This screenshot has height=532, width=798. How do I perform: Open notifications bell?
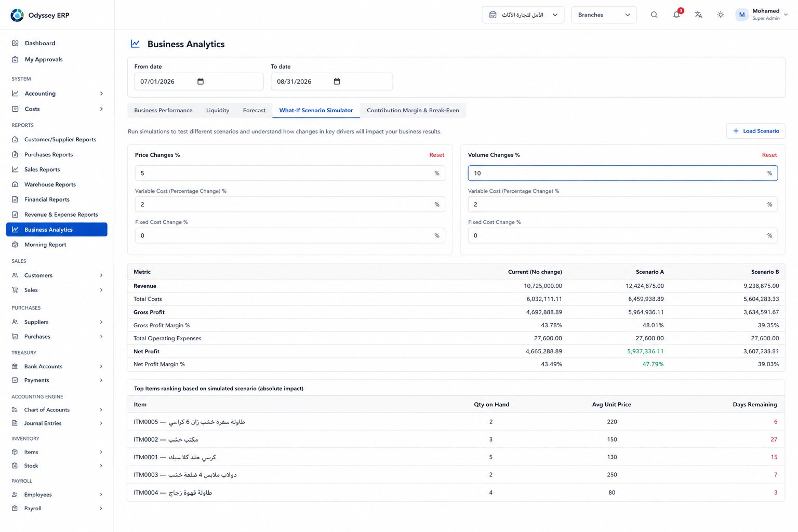676,15
